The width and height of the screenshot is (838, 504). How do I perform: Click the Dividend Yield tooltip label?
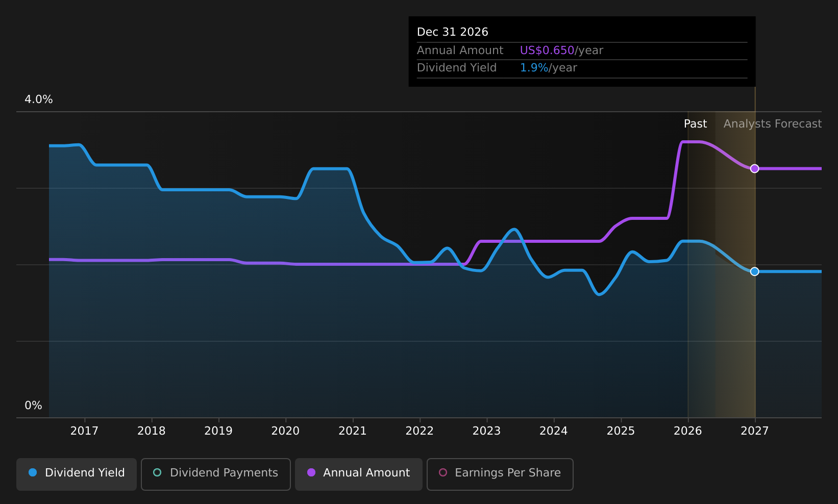[x=457, y=68]
